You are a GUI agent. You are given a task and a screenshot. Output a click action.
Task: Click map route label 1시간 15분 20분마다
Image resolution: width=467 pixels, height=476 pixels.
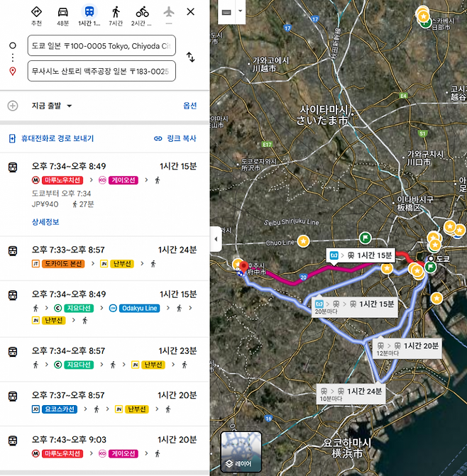click(x=355, y=307)
